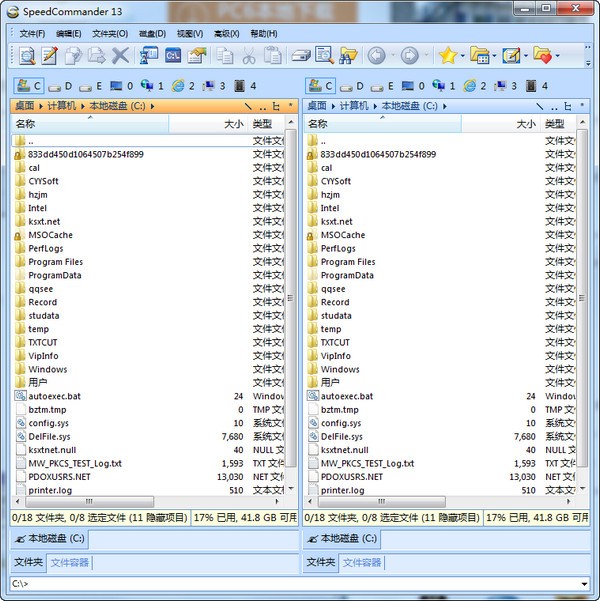This screenshot has width=600, height=601.
Task: Open the C:\ command prompt icon
Action: 173,56
